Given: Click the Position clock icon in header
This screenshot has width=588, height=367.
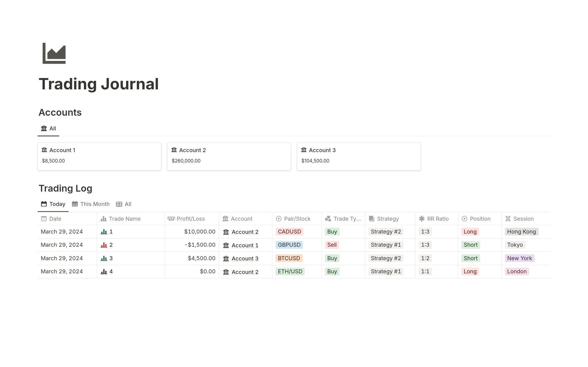Looking at the screenshot, I should pos(464,219).
